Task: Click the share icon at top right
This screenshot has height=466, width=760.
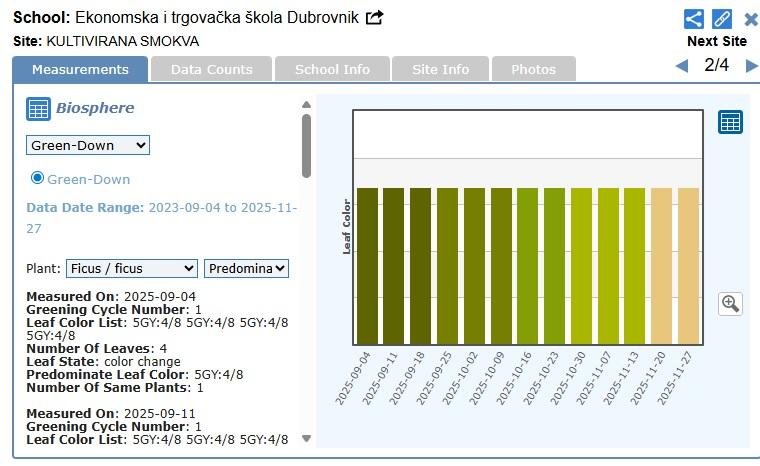Action: [694, 18]
